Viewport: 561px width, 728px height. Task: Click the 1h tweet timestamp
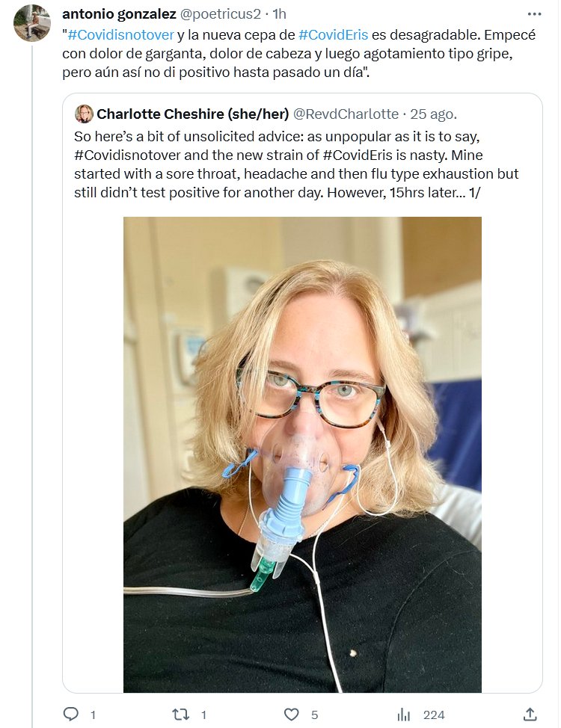click(278, 14)
